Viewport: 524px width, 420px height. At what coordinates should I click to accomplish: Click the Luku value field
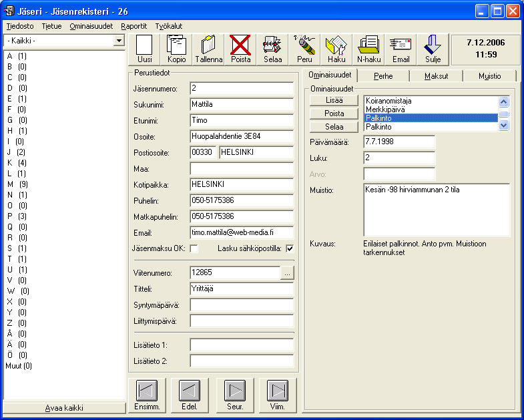(399, 158)
